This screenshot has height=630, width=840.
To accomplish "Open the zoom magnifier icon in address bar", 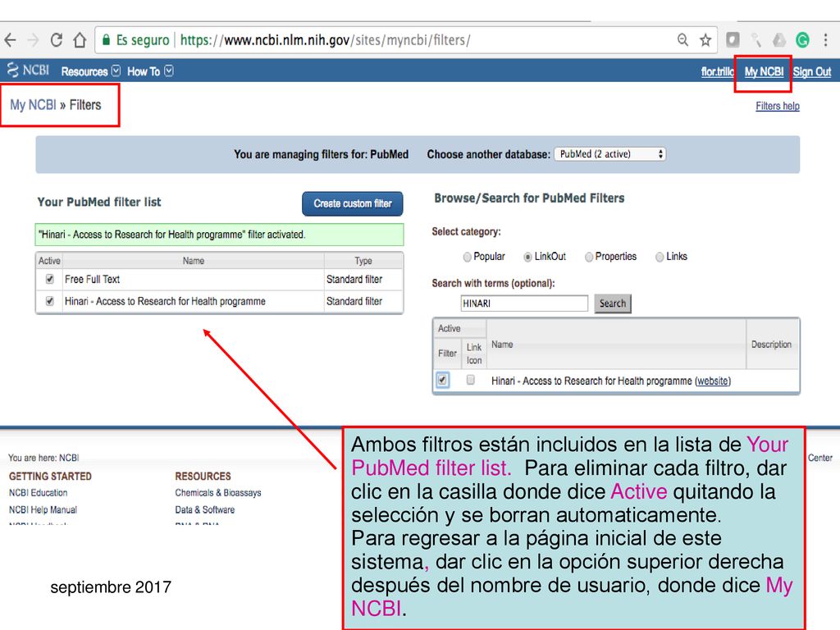I will (682, 40).
